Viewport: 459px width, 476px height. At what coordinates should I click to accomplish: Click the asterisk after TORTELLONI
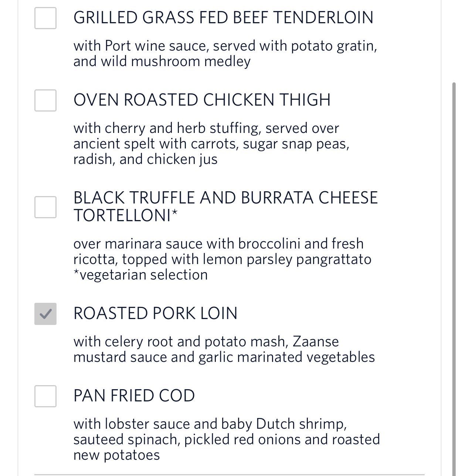point(174,213)
